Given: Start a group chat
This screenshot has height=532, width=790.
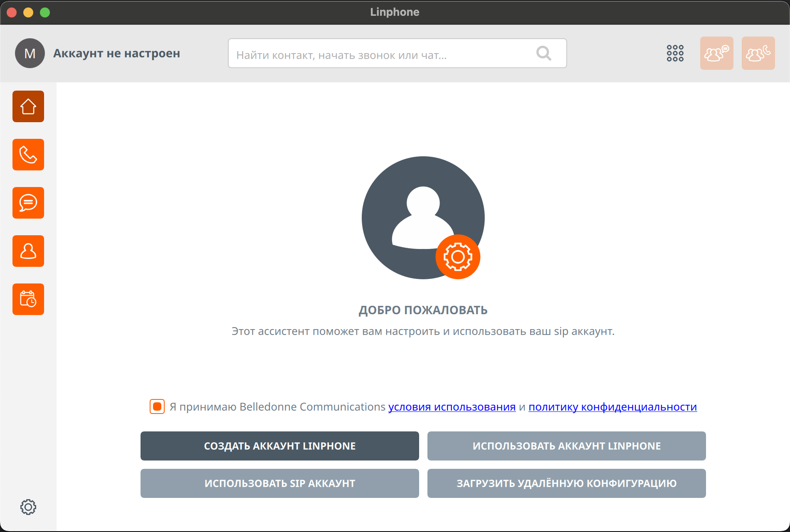Looking at the screenshot, I should (716, 53).
